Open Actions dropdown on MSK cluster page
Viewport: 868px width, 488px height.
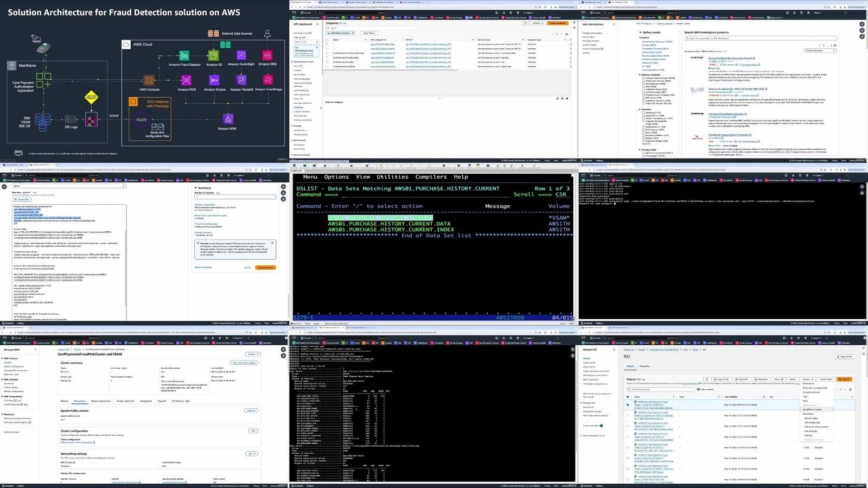253,354
